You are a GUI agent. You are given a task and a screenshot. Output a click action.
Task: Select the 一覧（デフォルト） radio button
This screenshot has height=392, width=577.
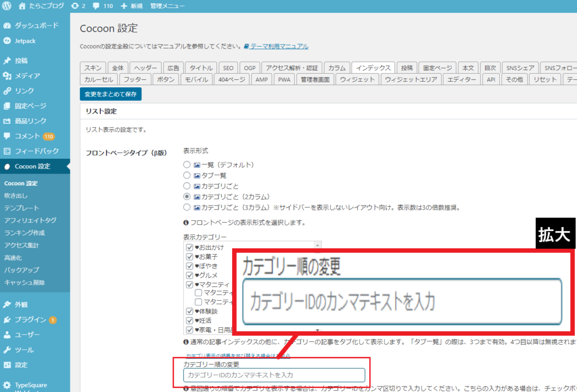187,165
